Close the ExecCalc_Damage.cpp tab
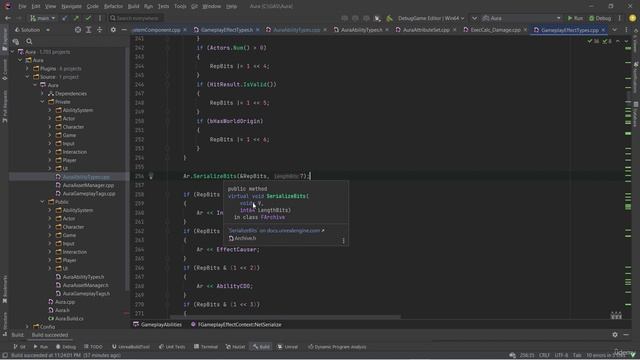 525,30
